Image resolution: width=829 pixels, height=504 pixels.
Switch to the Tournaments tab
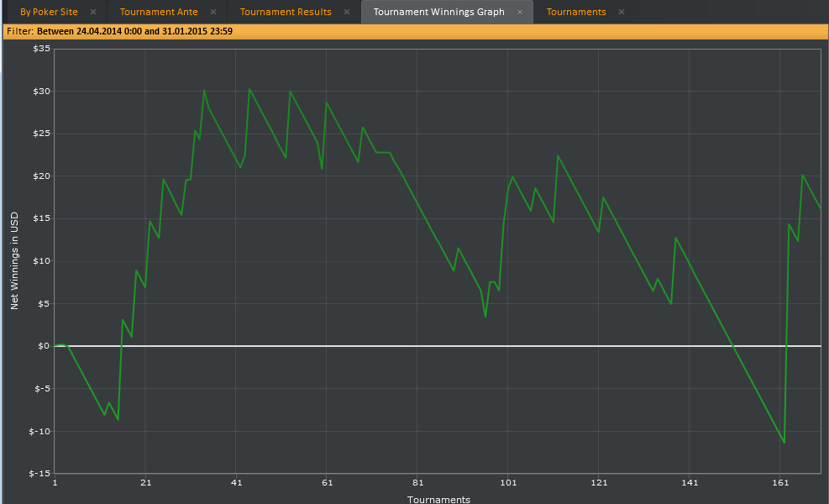576,12
